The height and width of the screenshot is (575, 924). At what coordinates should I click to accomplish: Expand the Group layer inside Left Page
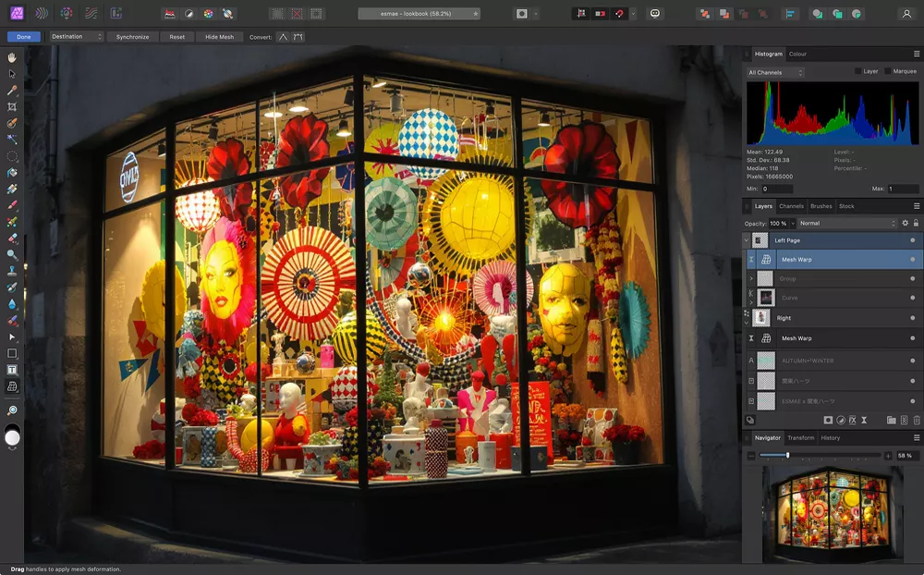point(751,278)
